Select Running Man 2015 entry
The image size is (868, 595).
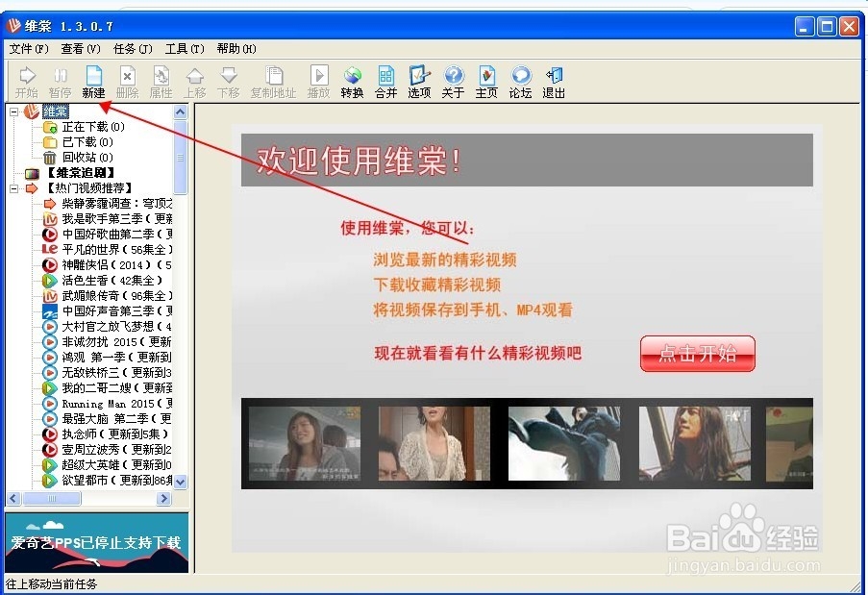click(x=117, y=404)
